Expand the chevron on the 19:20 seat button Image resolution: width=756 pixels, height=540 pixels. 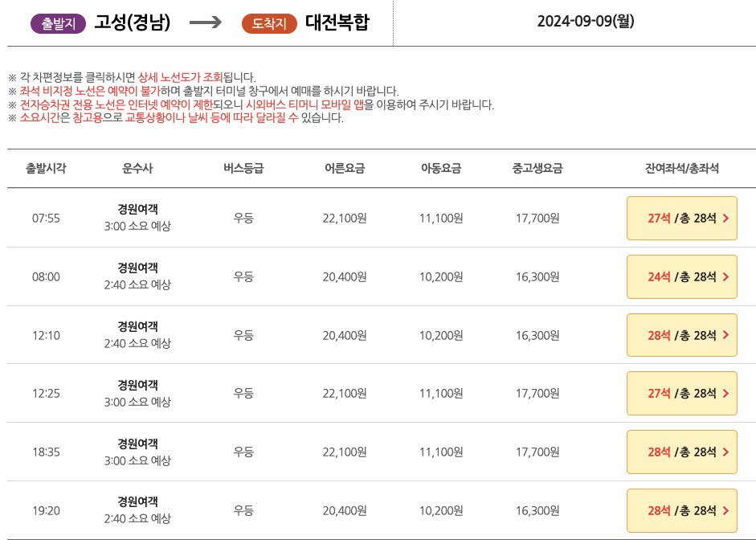click(x=725, y=510)
